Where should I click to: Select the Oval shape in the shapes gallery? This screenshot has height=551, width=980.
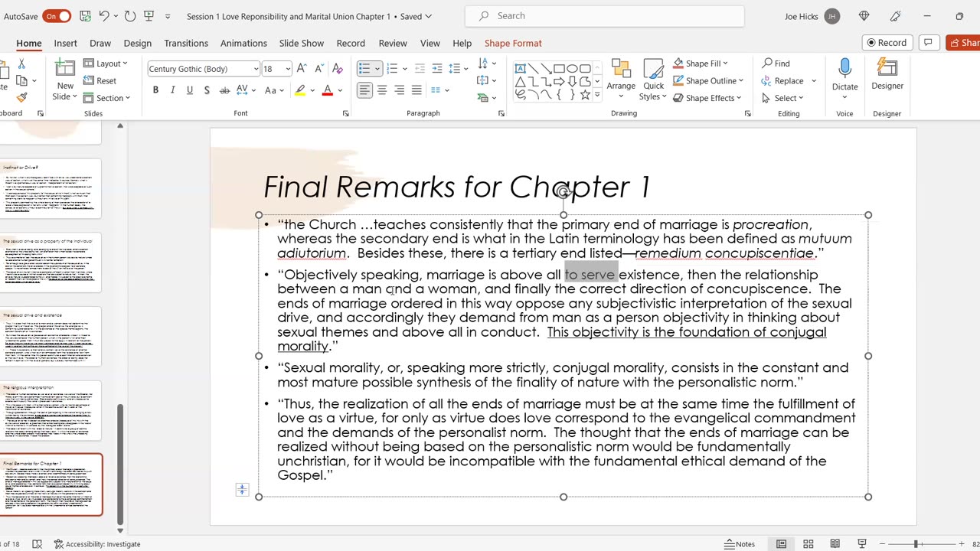pos(573,69)
